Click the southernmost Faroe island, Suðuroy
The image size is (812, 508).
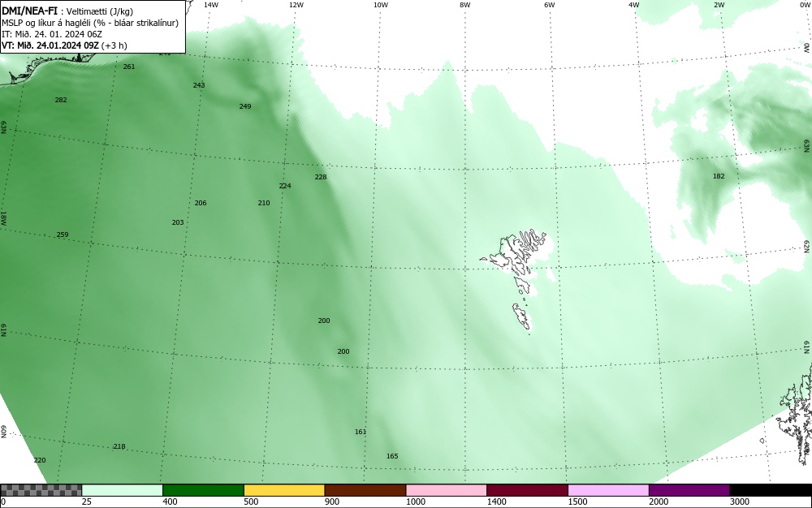(x=522, y=316)
